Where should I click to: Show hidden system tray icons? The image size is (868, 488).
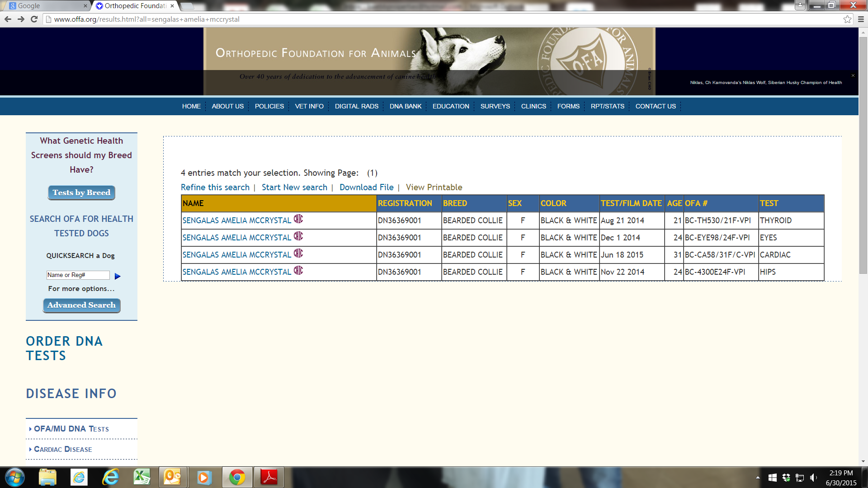[x=758, y=478]
